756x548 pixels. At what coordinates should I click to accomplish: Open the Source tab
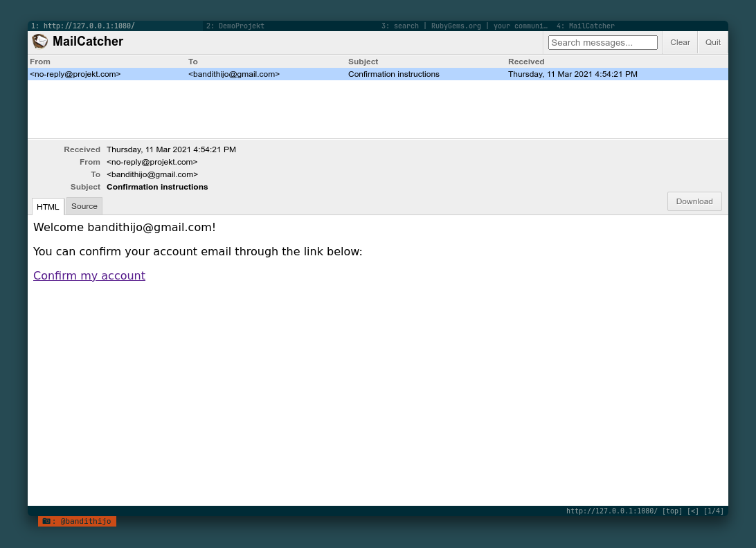pos(84,206)
